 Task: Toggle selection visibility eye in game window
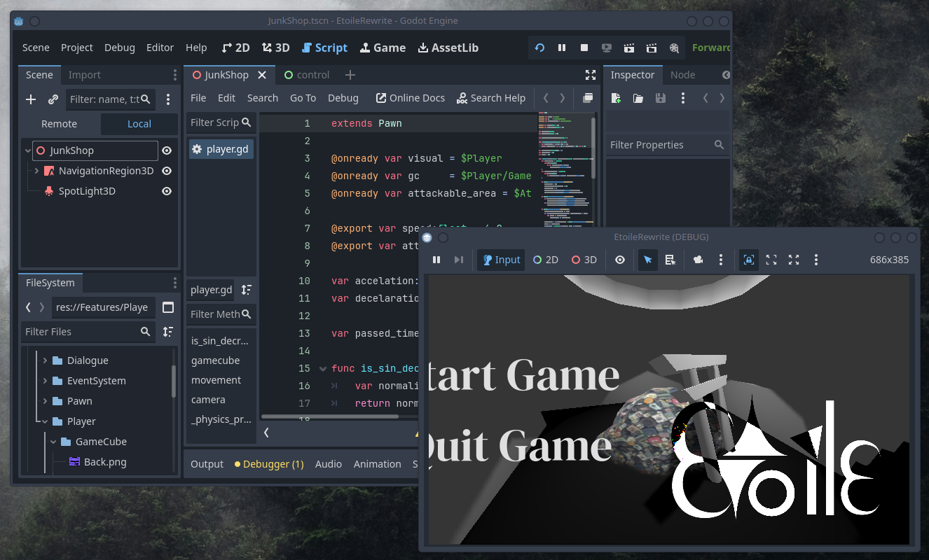pyautogui.click(x=620, y=260)
